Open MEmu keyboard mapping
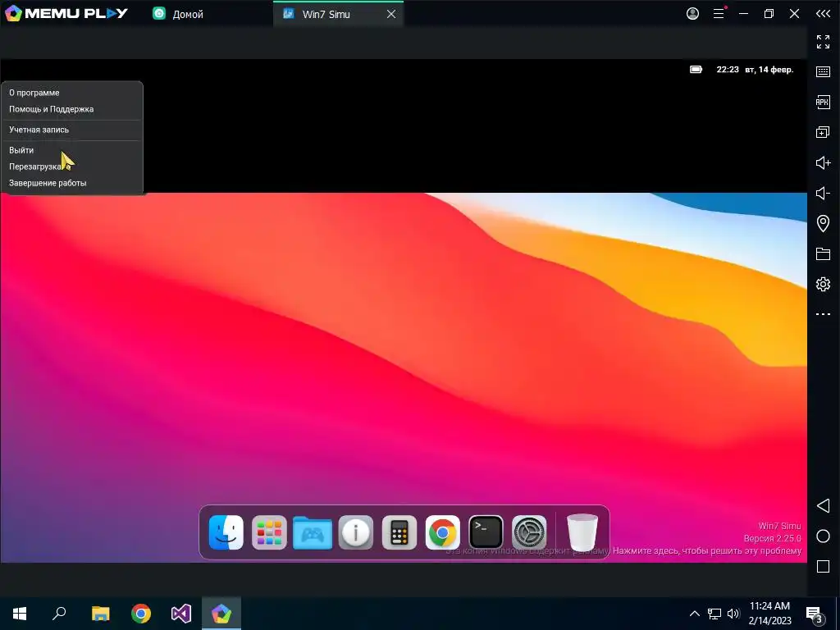840x630 pixels. coord(823,71)
